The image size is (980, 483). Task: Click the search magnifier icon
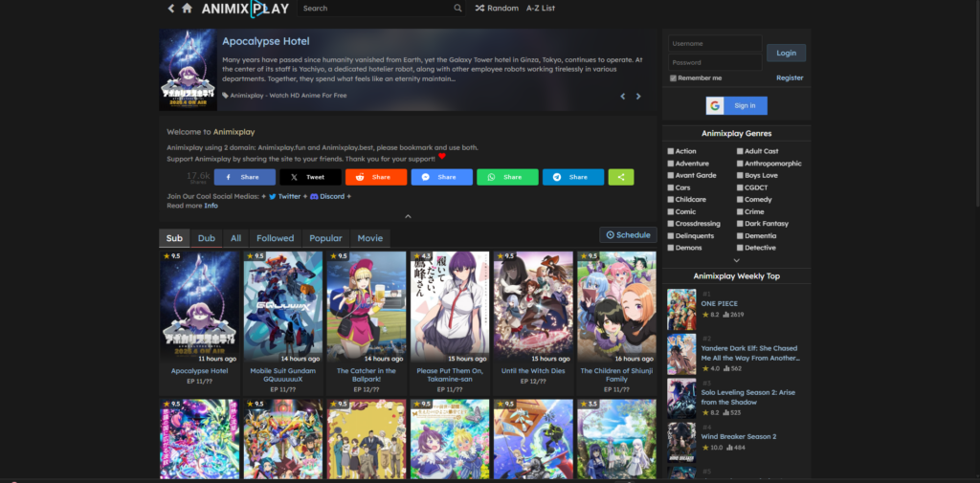457,8
